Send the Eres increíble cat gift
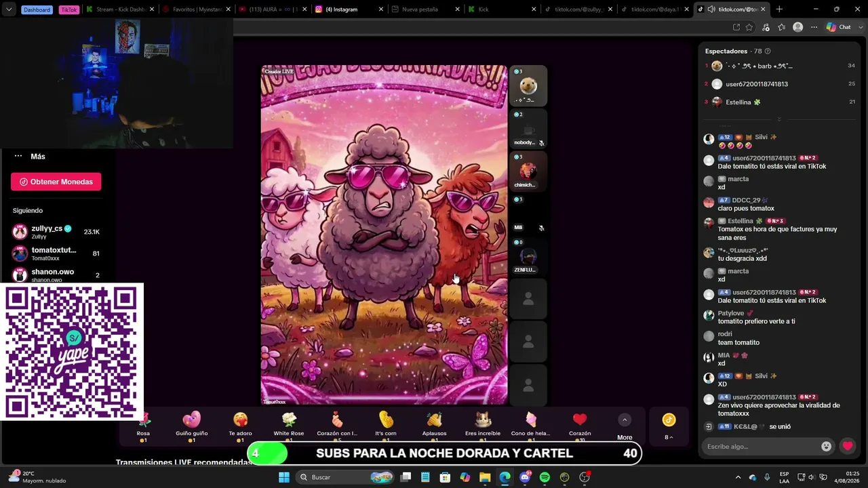The height and width of the screenshot is (488, 868). (483, 426)
